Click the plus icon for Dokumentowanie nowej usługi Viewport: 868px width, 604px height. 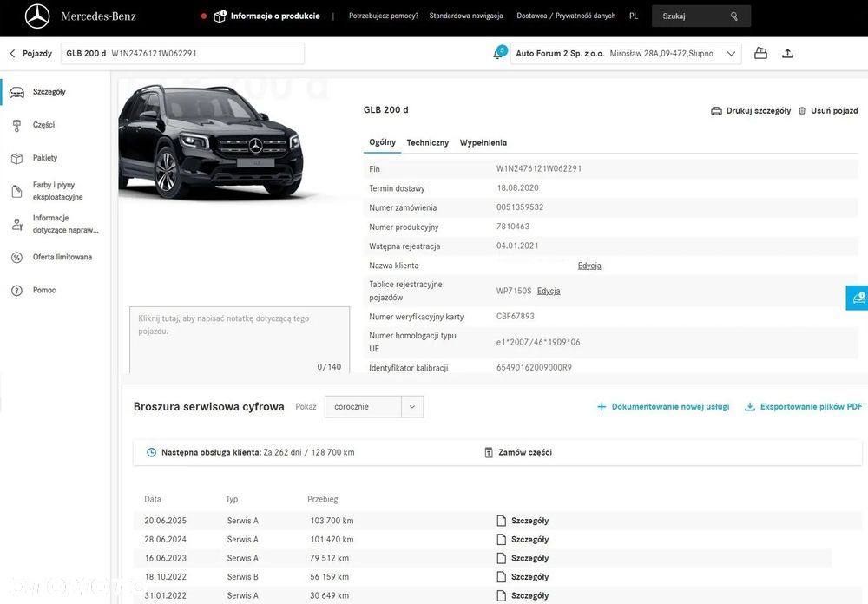(602, 407)
